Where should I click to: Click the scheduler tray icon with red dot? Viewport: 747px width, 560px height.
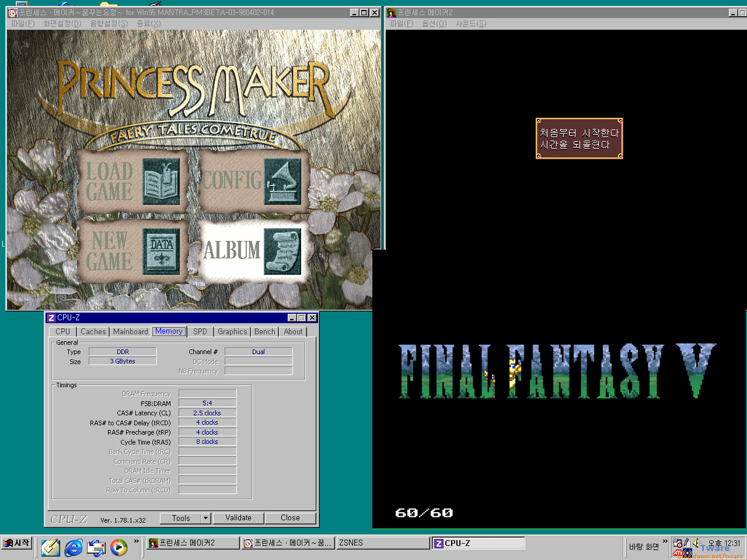click(678, 543)
